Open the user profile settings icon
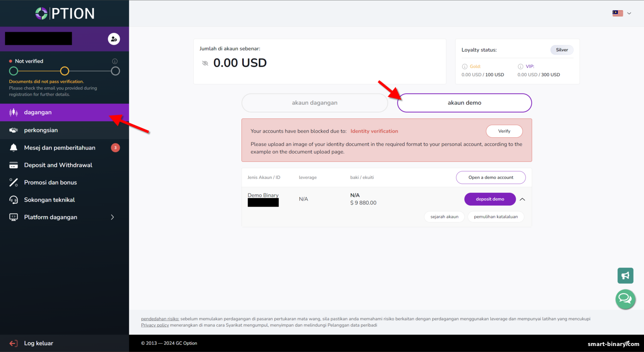This screenshot has width=644, height=352. [114, 39]
